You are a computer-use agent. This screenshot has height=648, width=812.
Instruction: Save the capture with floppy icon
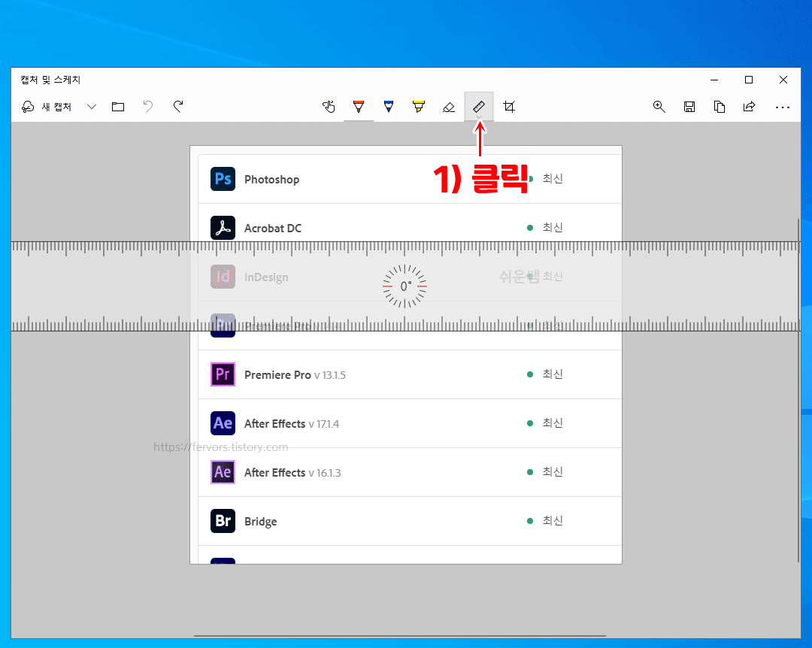[689, 107]
